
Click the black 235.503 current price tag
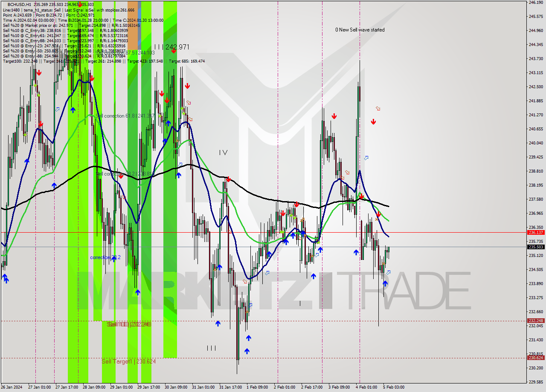(x=536, y=247)
